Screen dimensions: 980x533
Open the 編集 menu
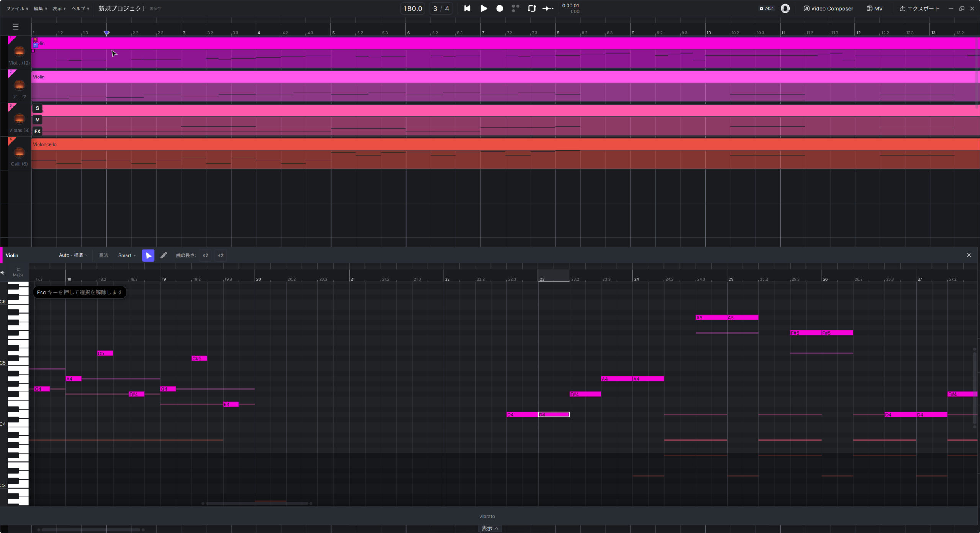click(40, 8)
